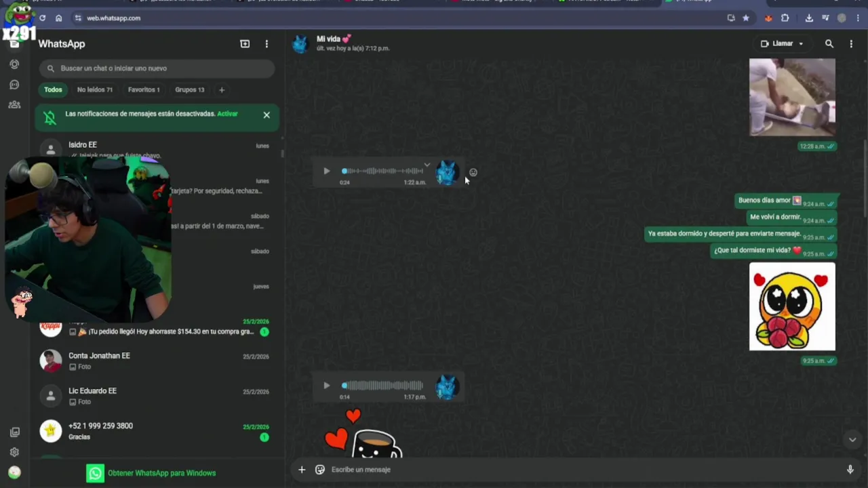Show Grupos 13 chats
Screen dimensions: 868x488
pos(189,89)
